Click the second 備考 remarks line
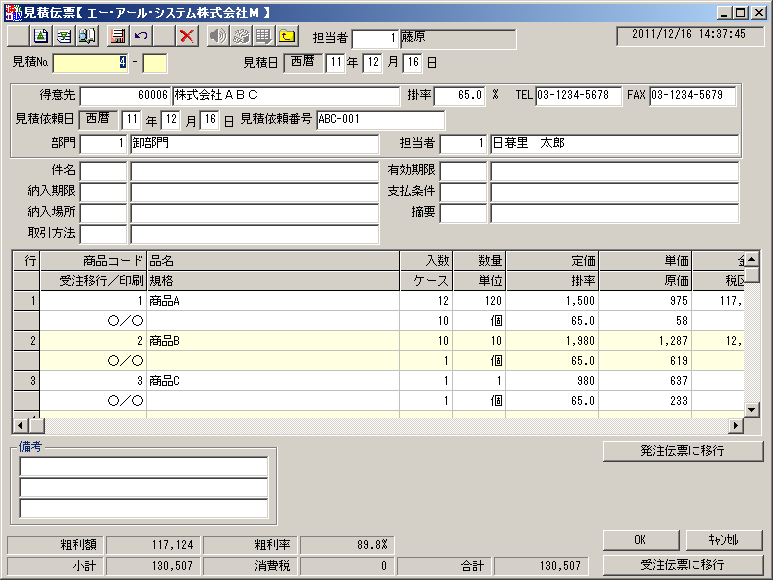Image resolution: width=773 pixels, height=580 pixels. [x=143, y=487]
